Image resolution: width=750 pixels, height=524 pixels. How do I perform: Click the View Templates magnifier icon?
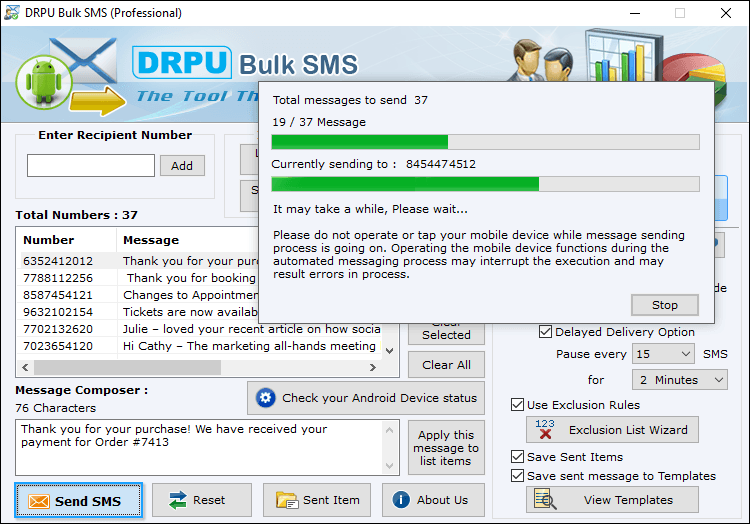tap(545, 500)
